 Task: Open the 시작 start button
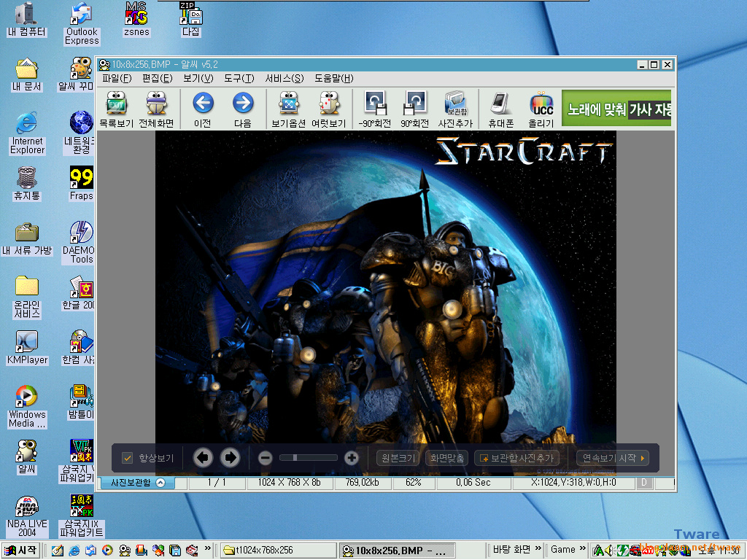20,551
